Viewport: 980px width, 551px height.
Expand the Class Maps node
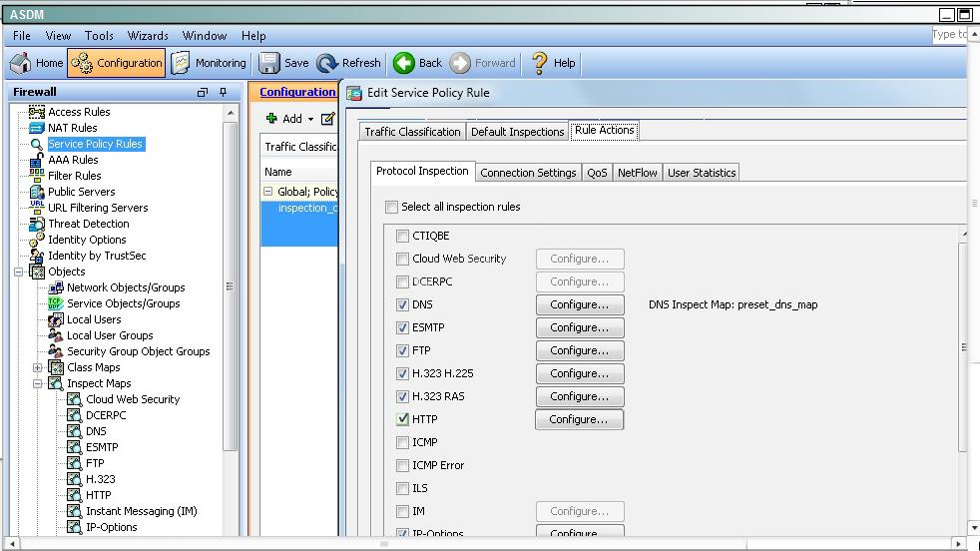coord(37,367)
